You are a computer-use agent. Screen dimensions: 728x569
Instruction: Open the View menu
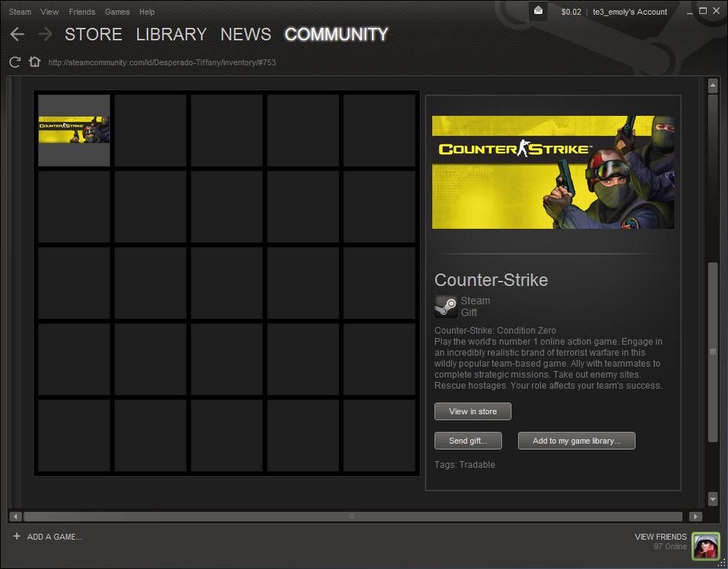point(49,12)
